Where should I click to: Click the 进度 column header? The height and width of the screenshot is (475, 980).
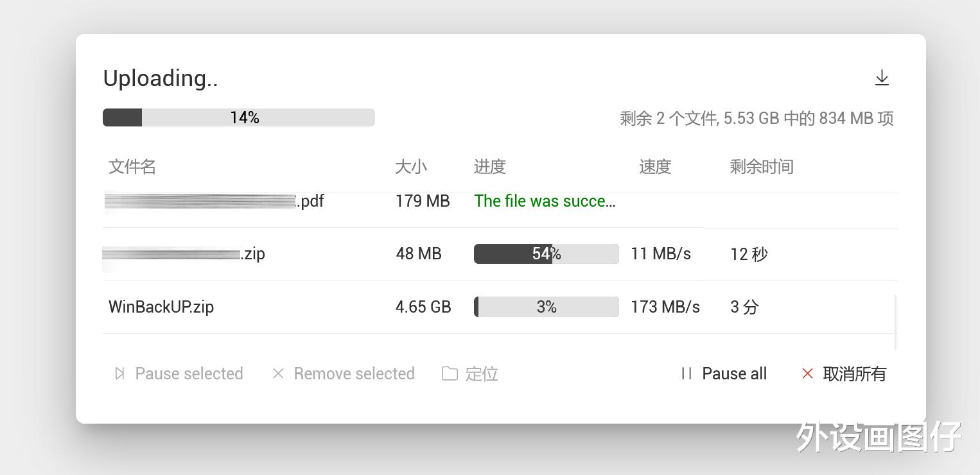coord(489,167)
